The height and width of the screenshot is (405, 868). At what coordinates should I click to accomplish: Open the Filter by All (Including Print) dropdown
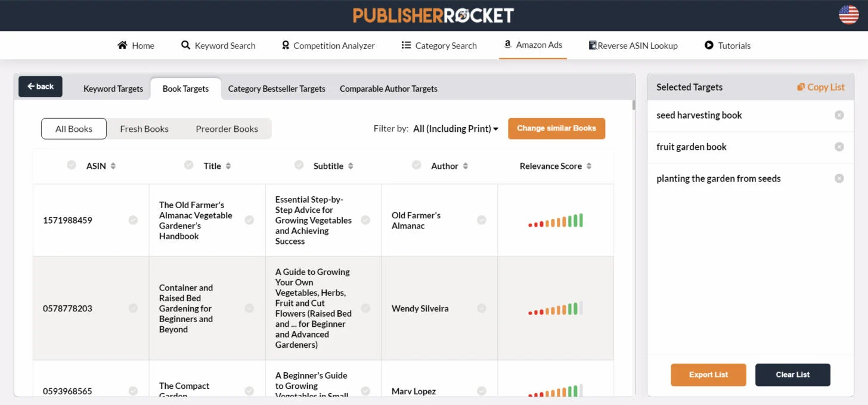[x=455, y=129]
